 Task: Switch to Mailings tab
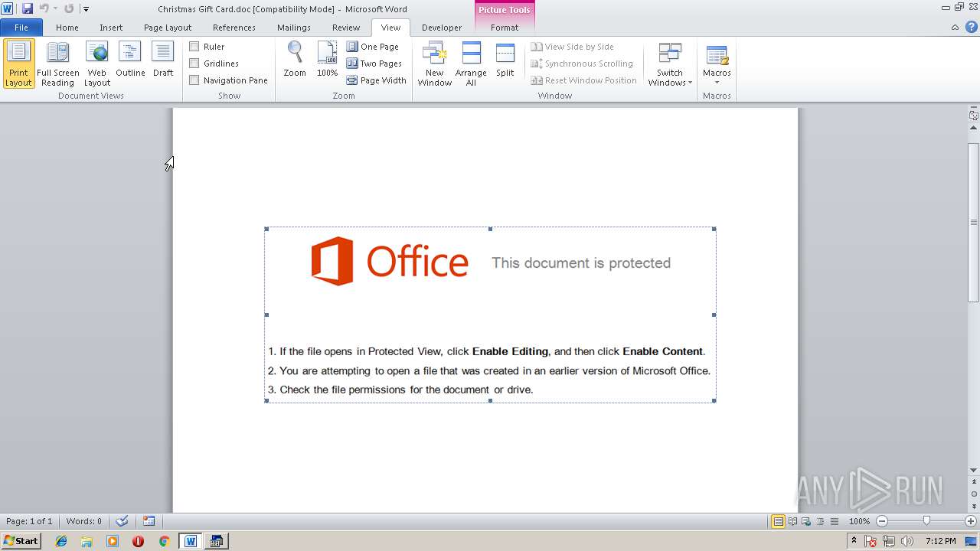(294, 28)
